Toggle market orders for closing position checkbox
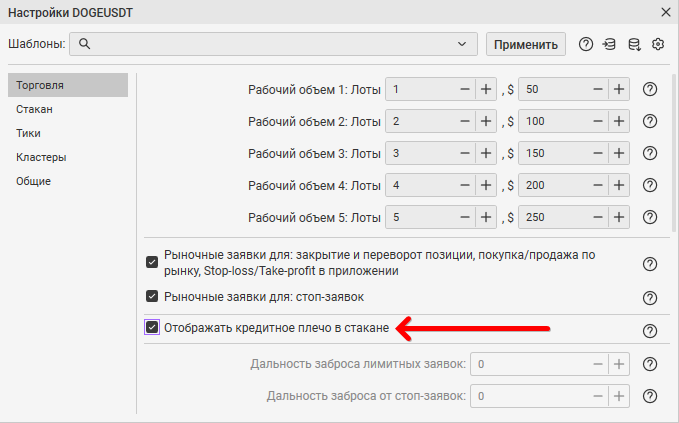 (x=152, y=263)
